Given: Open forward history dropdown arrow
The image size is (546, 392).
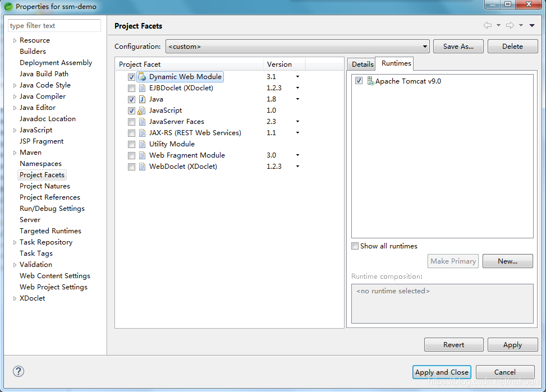Looking at the screenshot, I should point(521,25).
